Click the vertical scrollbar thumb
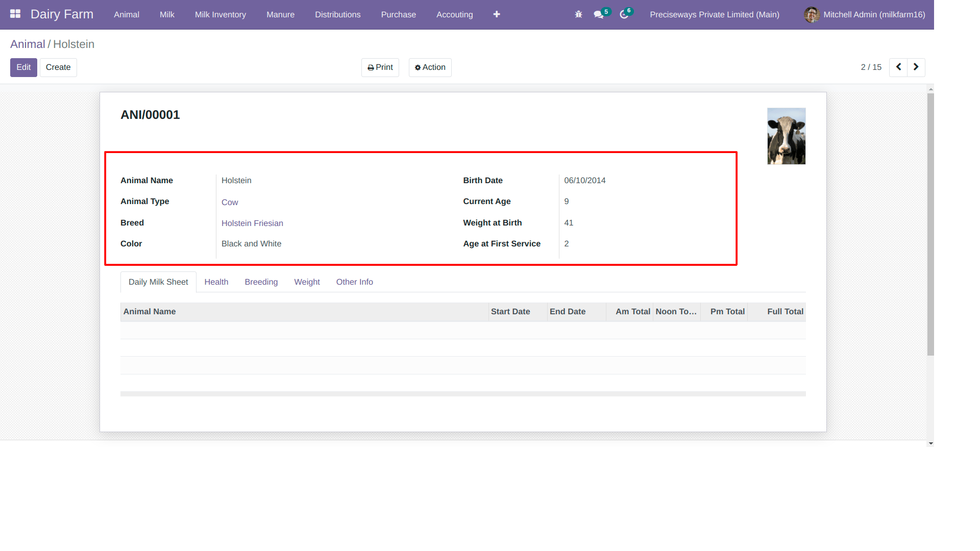980x551 pixels. (930, 224)
